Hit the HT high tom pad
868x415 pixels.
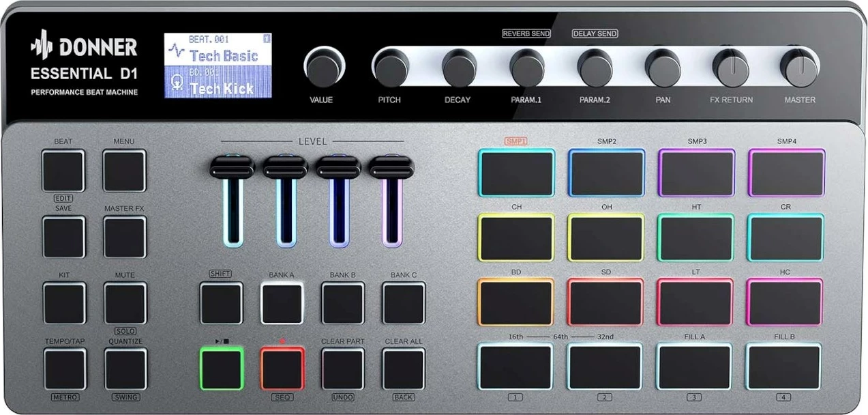695,238
